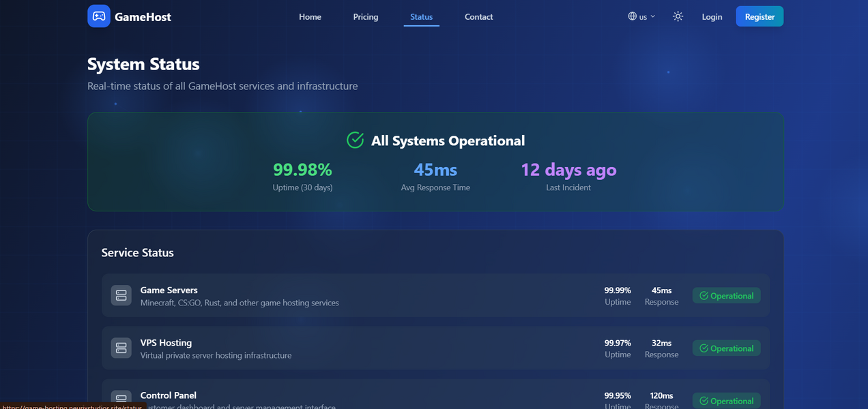Image resolution: width=868 pixels, height=409 pixels.
Task: Open the US language selector dropdown
Action: [641, 16]
